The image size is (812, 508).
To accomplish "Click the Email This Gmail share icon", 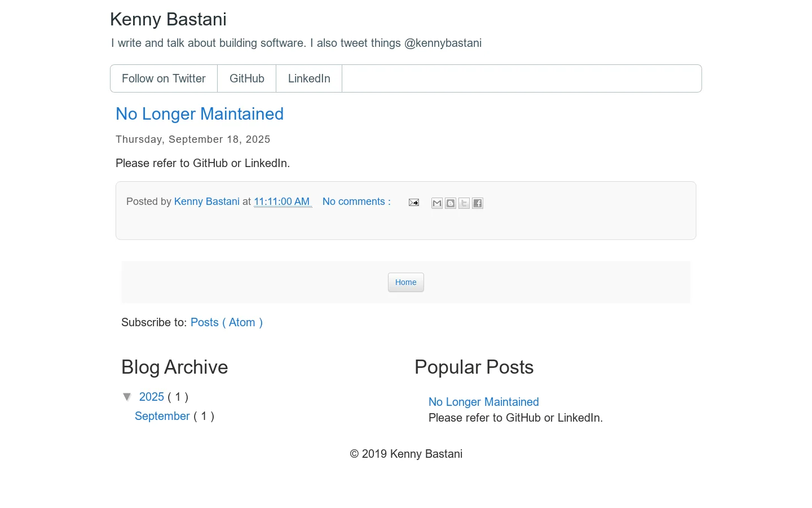I will point(437,203).
